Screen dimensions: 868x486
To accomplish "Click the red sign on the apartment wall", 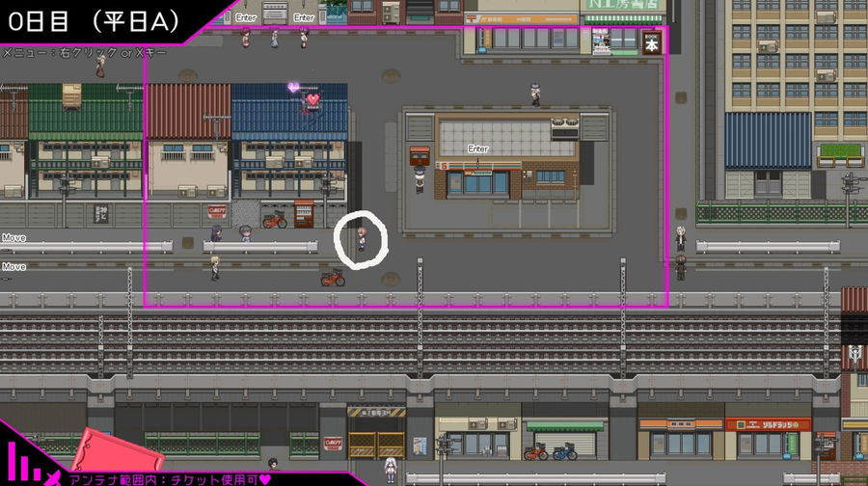I will click(217, 211).
